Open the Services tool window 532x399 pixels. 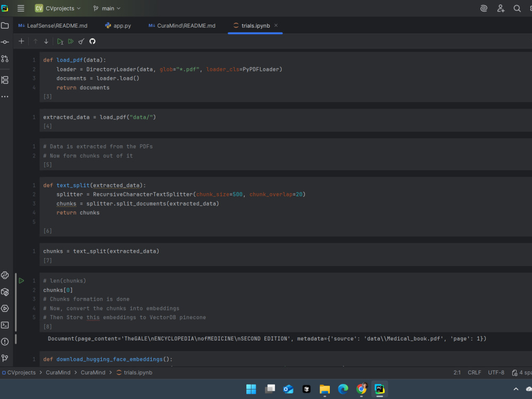coord(5,309)
